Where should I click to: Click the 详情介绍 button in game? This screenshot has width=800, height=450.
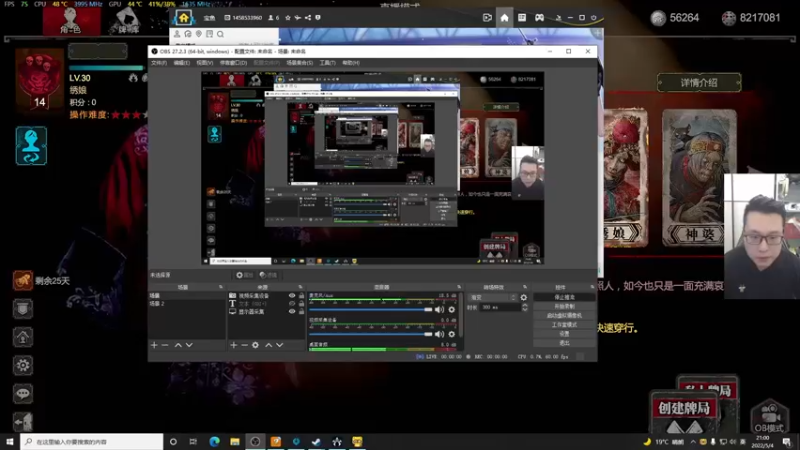(699, 83)
